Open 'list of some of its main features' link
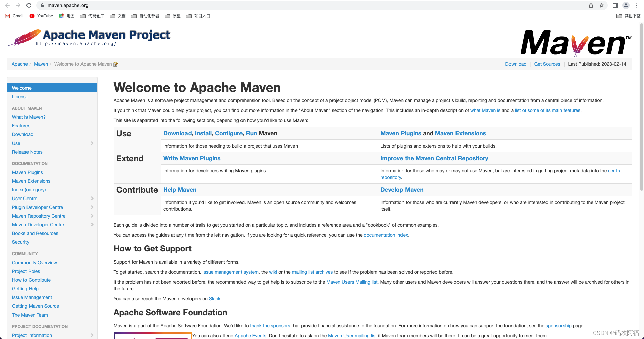The height and width of the screenshot is (339, 644). coord(547,110)
